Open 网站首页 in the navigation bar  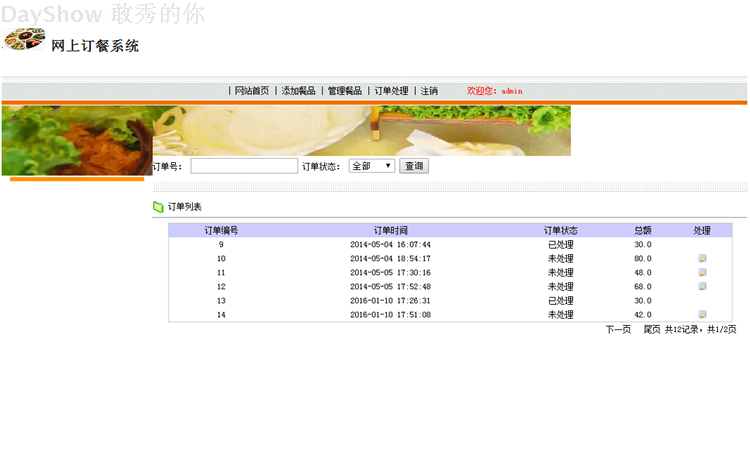[x=252, y=91]
